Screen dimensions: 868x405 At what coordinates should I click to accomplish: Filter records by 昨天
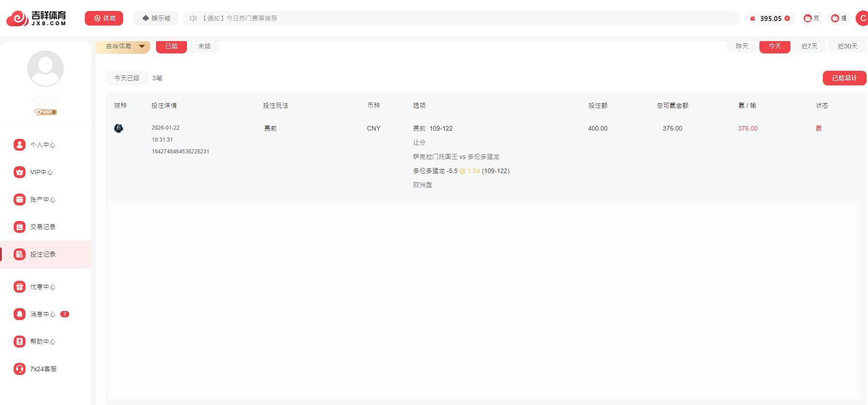742,46
